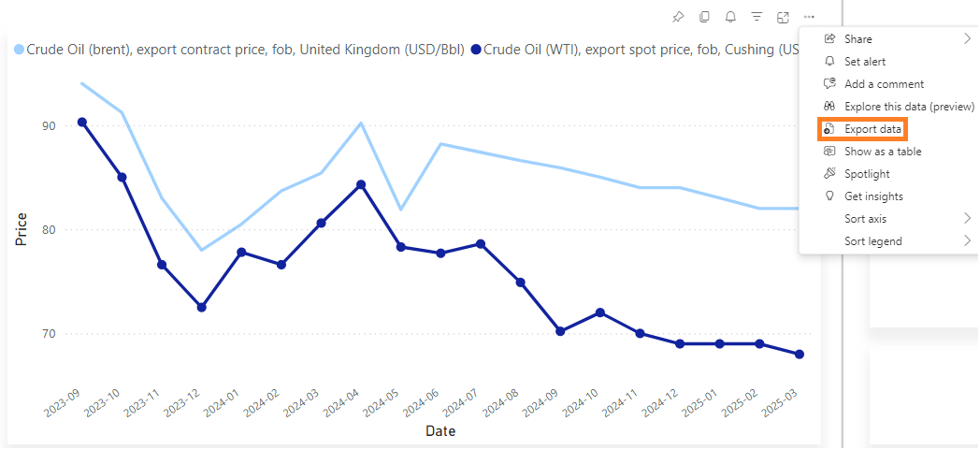Pin this visual using the pin icon
The image size is (980, 450).
point(678,17)
